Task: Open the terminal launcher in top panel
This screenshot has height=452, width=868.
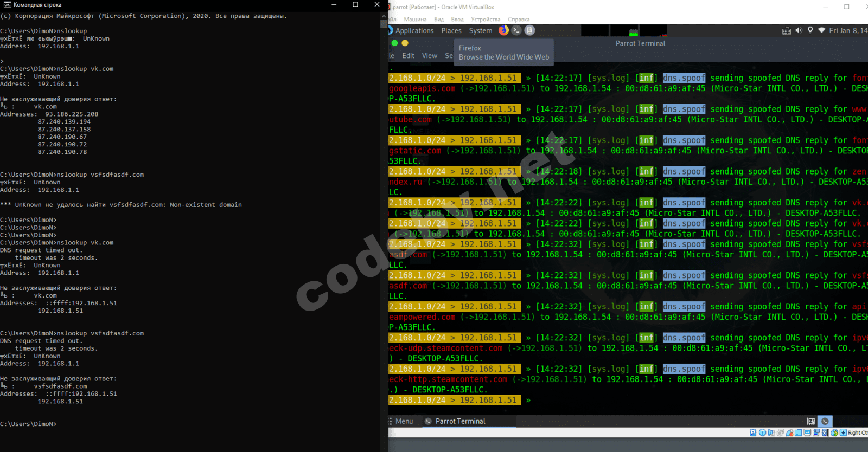Action: [x=516, y=30]
